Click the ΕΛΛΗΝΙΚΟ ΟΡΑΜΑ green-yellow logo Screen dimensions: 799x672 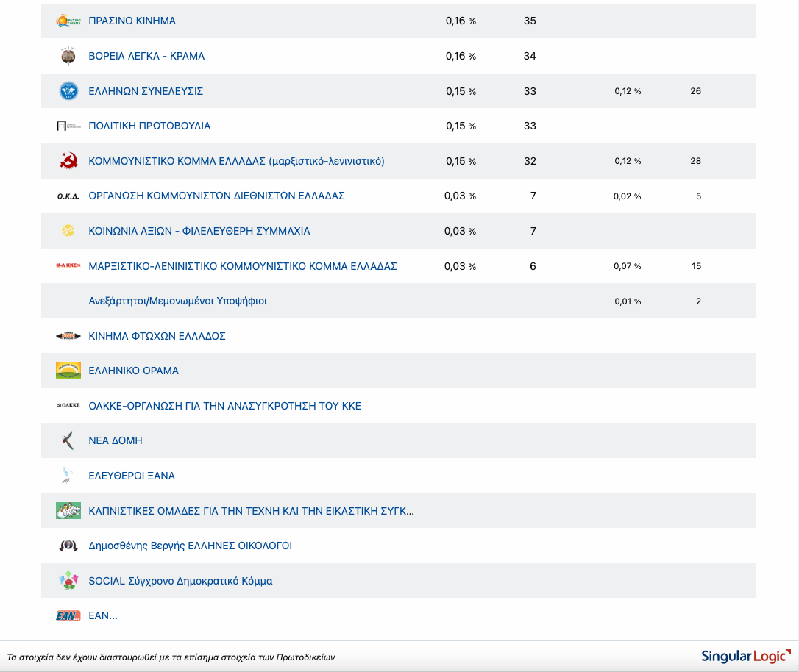coord(68,371)
